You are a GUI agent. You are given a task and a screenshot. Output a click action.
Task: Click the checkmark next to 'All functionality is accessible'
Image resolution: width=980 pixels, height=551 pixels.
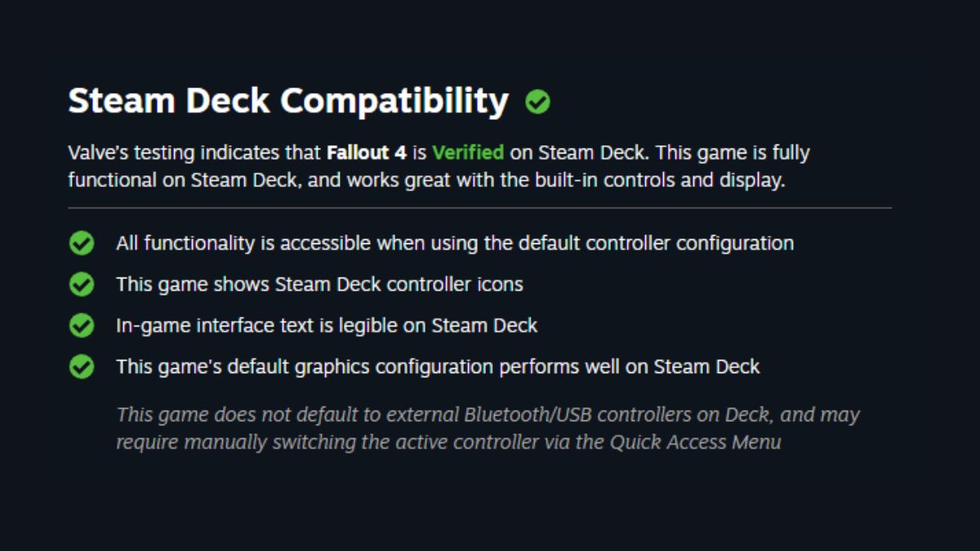pos(81,242)
